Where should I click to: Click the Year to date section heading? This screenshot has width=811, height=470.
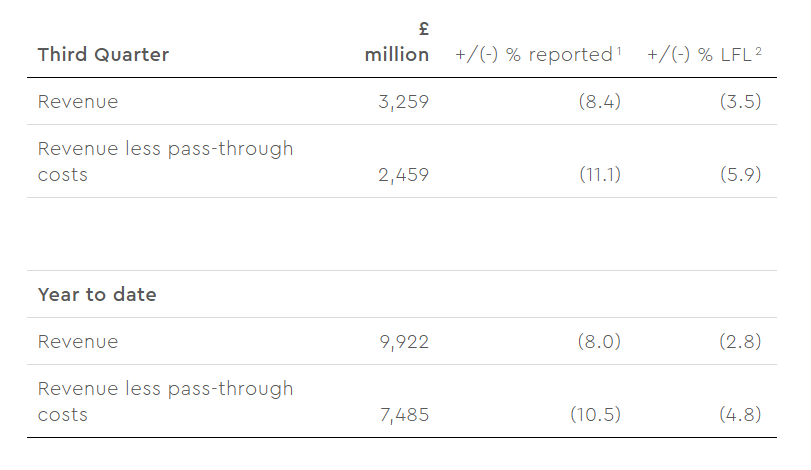tap(97, 295)
